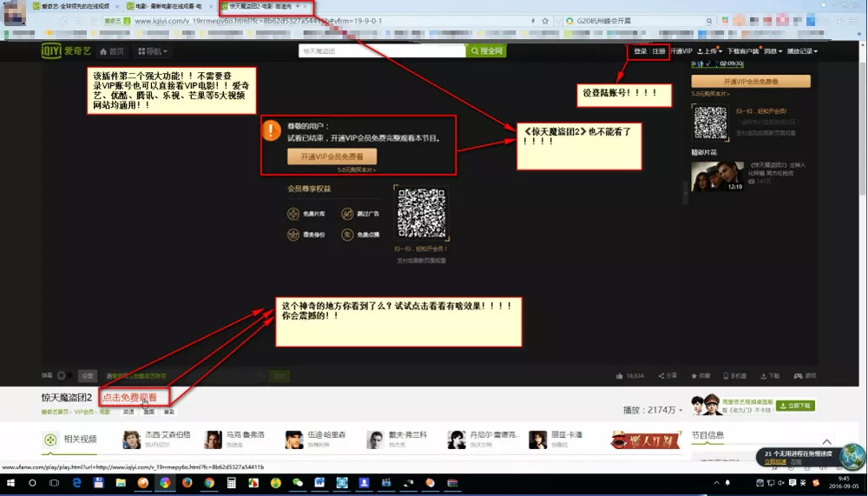Screen dimensions: 868x496
Task: Click the green 立即下载 button
Action: tap(795, 406)
